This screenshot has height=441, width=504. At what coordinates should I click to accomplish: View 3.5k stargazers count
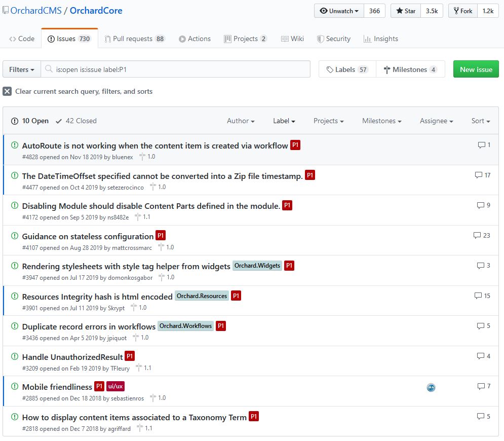coord(432,11)
